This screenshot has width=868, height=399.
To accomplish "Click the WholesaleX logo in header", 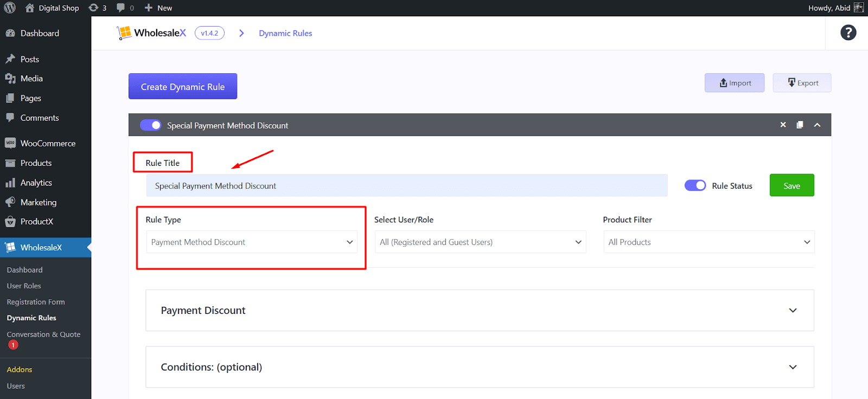I will point(151,33).
